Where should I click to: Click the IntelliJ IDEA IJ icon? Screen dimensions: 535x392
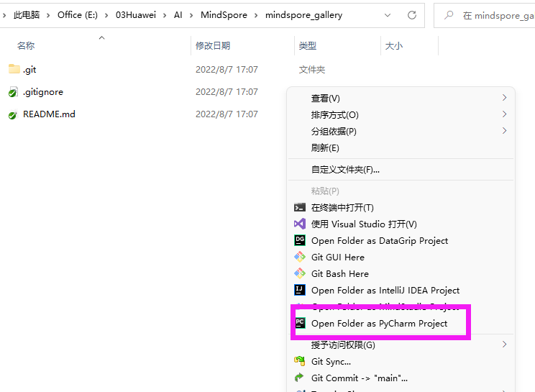(x=300, y=290)
